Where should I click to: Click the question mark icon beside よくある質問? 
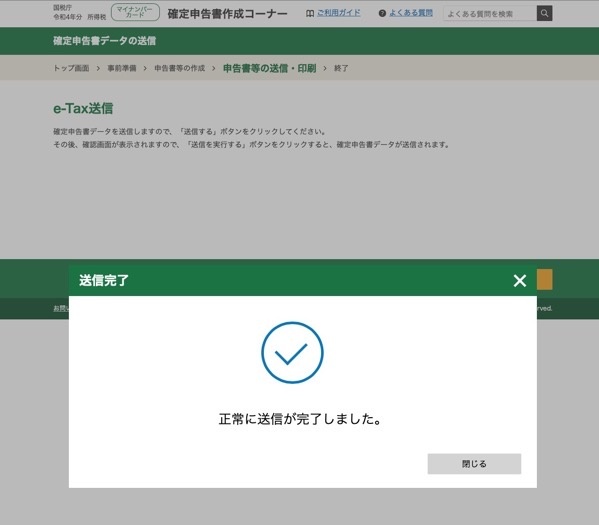coord(382,13)
